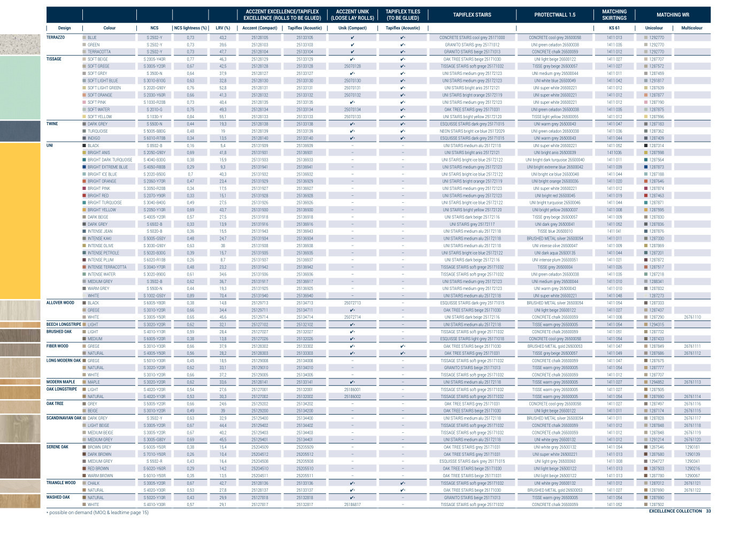Select the NCS lightness (%) column header

point(190,28)
